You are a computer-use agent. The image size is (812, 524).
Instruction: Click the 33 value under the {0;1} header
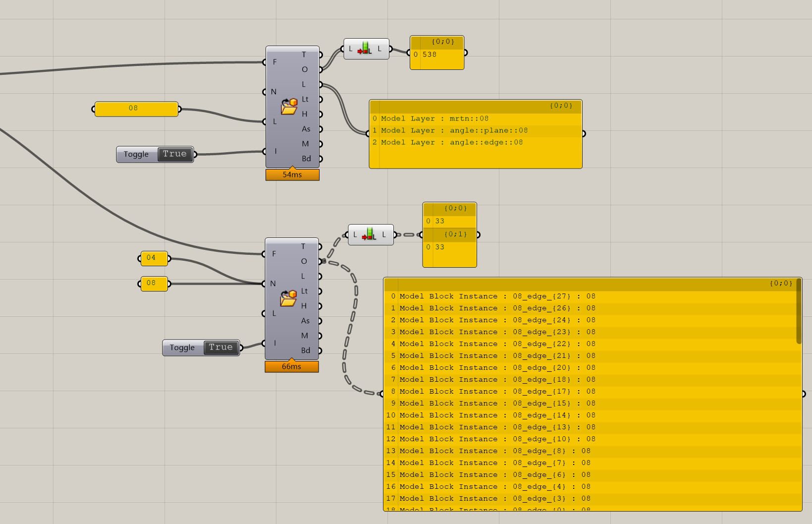click(x=440, y=247)
